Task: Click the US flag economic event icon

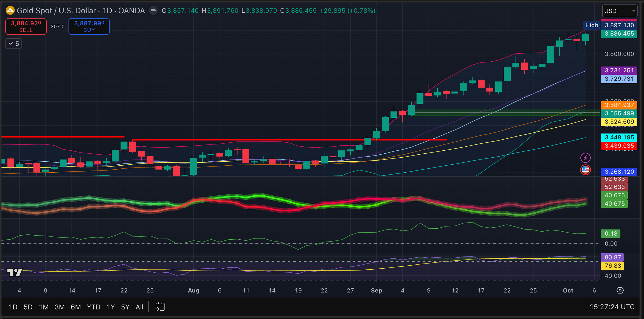Action: point(585,170)
